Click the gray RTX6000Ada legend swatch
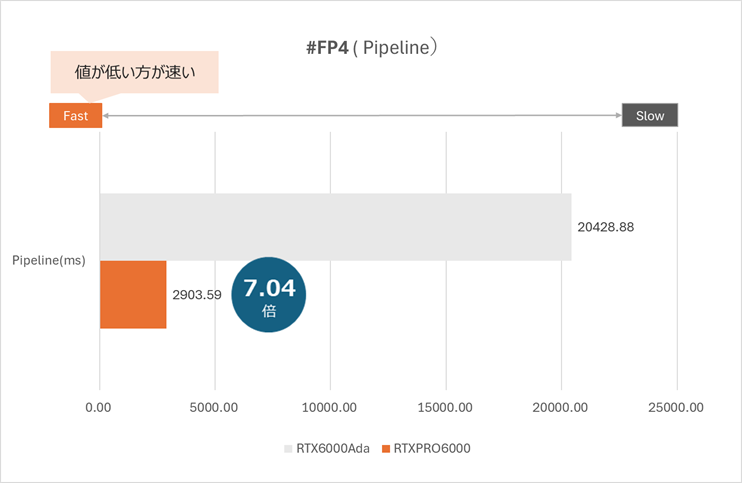 pos(289,449)
